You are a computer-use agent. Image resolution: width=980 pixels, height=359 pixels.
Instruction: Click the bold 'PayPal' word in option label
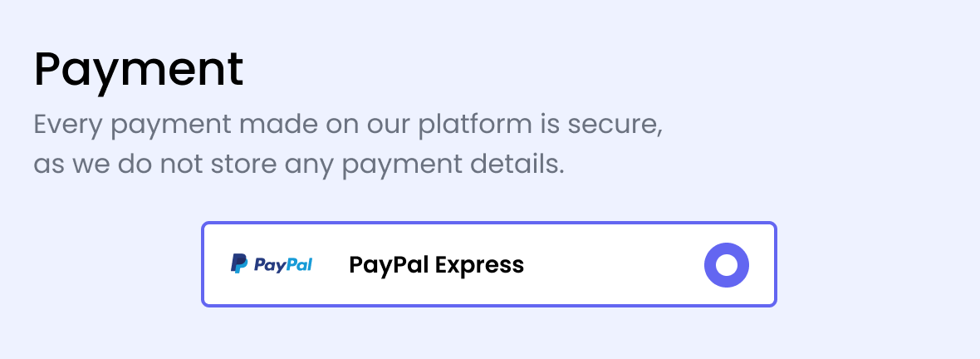tap(389, 265)
